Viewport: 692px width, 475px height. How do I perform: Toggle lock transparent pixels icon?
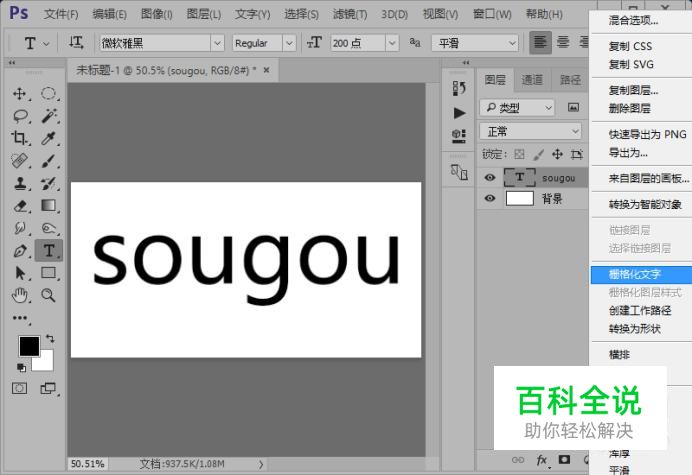coord(519,155)
